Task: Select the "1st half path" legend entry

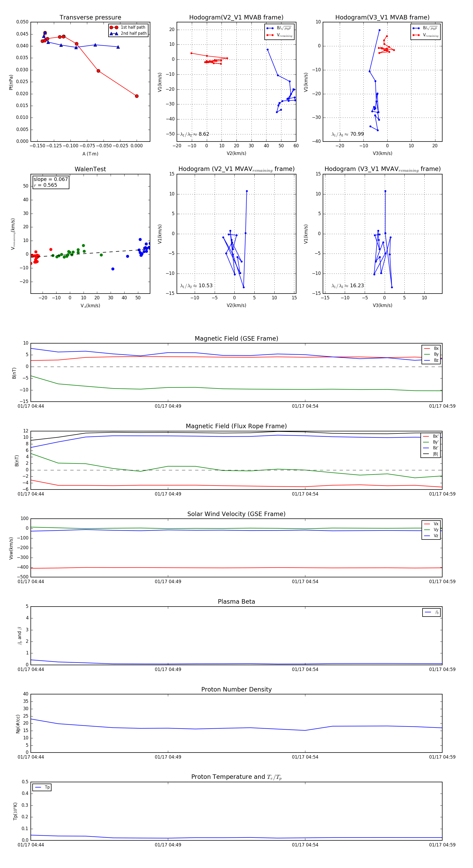Action: click(128, 27)
